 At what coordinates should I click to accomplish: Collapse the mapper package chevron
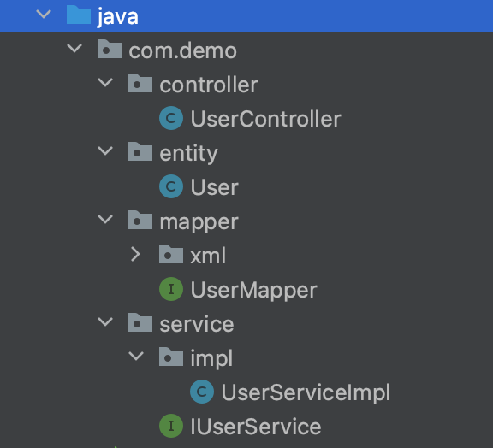click(105, 219)
